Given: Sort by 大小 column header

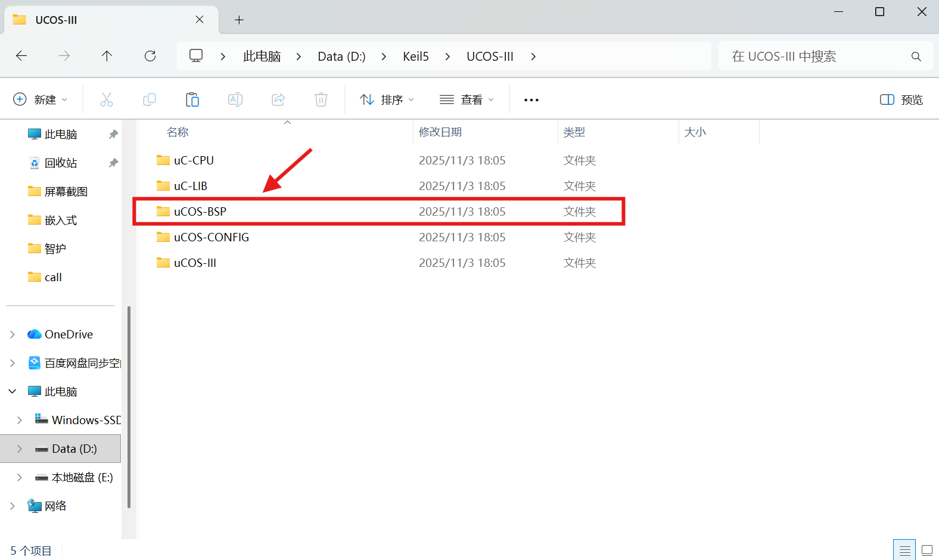Looking at the screenshot, I should 695,132.
